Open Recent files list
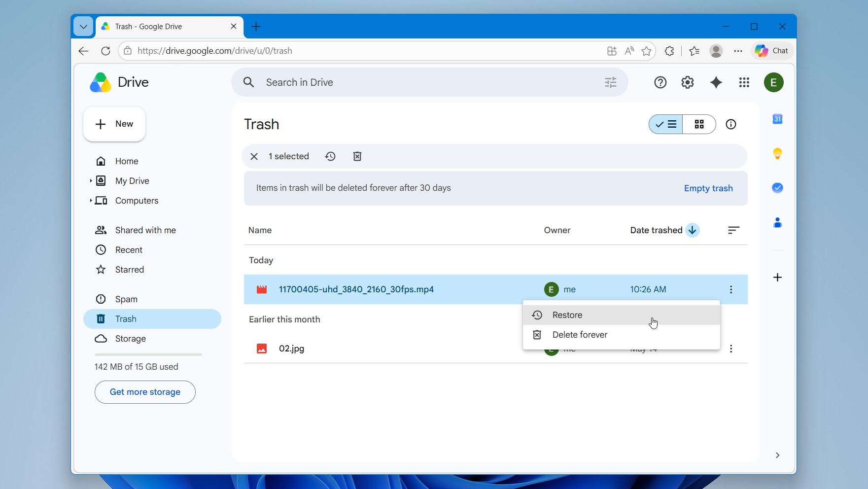Viewport: 868px width, 489px height. [152, 250]
